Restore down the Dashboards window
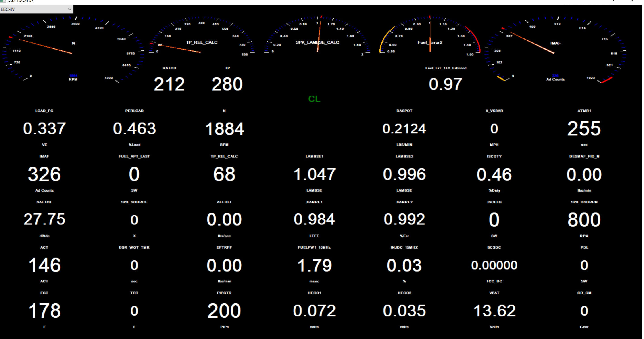The height and width of the screenshot is (339, 644). (612, 1)
